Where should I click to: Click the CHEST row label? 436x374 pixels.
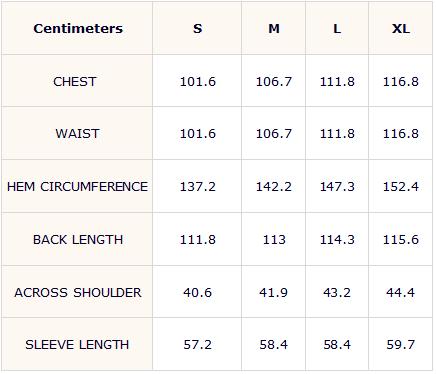click(x=75, y=82)
